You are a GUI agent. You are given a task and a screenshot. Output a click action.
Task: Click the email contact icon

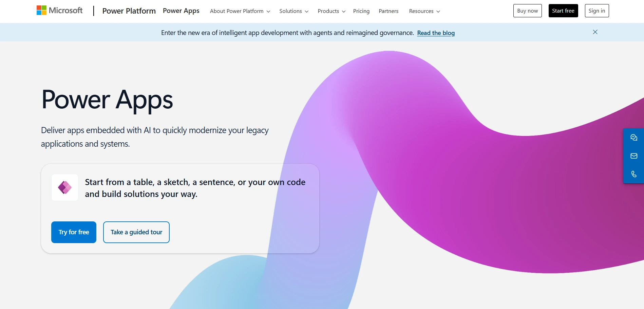tap(634, 156)
